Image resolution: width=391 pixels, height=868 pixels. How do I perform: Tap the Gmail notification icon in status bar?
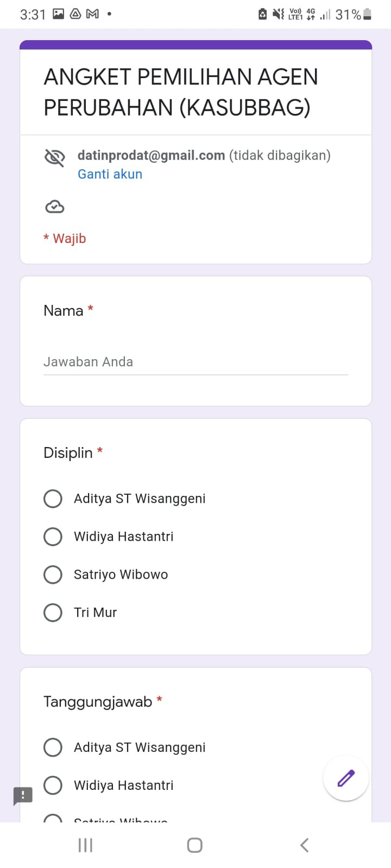click(93, 14)
